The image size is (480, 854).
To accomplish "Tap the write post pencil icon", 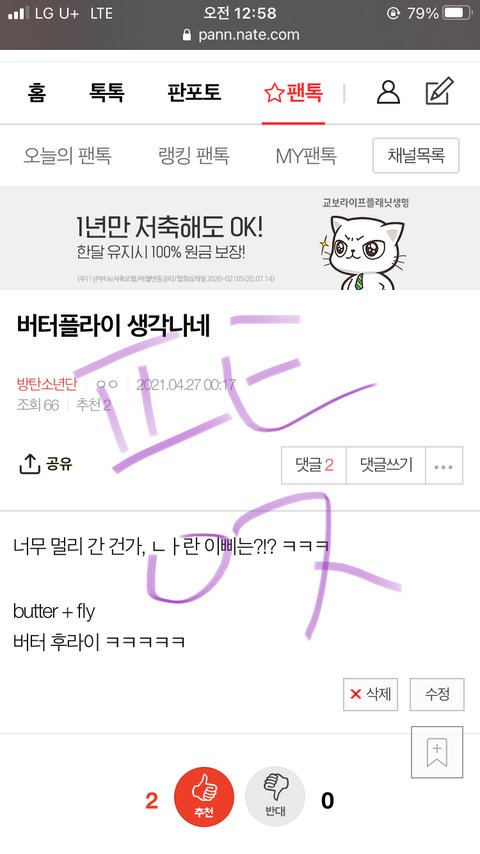I will [439, 91].
